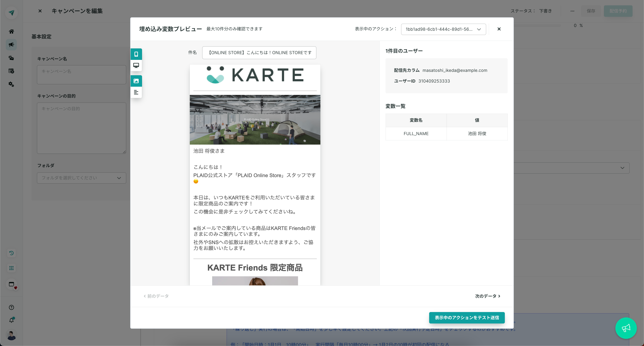Select the user ID 310409253333
The width and height of the screenshot is (644, 346).
pos(434,81)
